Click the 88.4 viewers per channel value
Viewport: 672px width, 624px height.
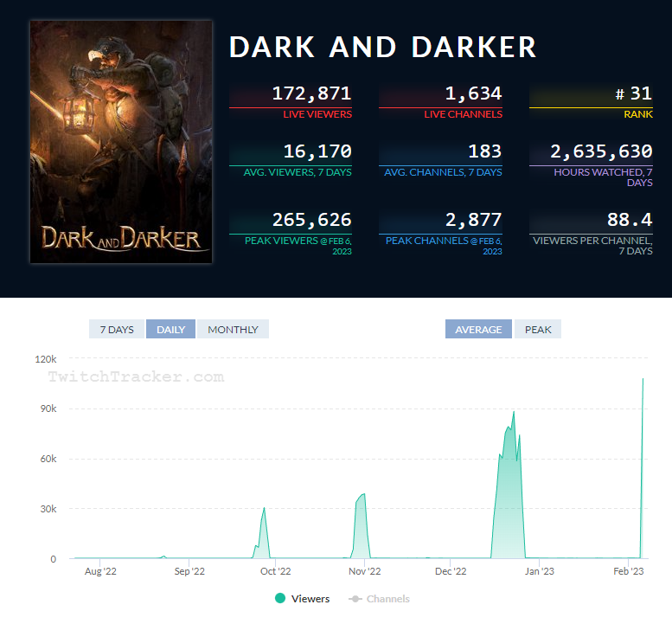pyautogui.click(x=630, y=220)
